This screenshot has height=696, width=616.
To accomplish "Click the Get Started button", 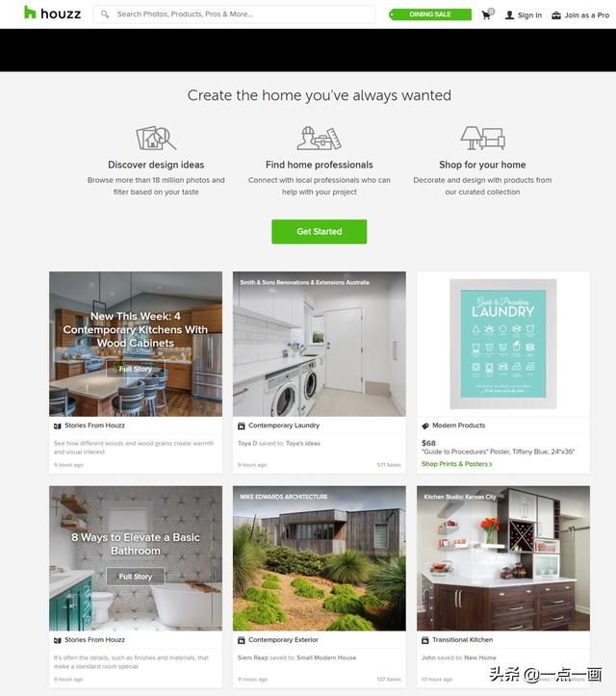I will tap(320, 231).
